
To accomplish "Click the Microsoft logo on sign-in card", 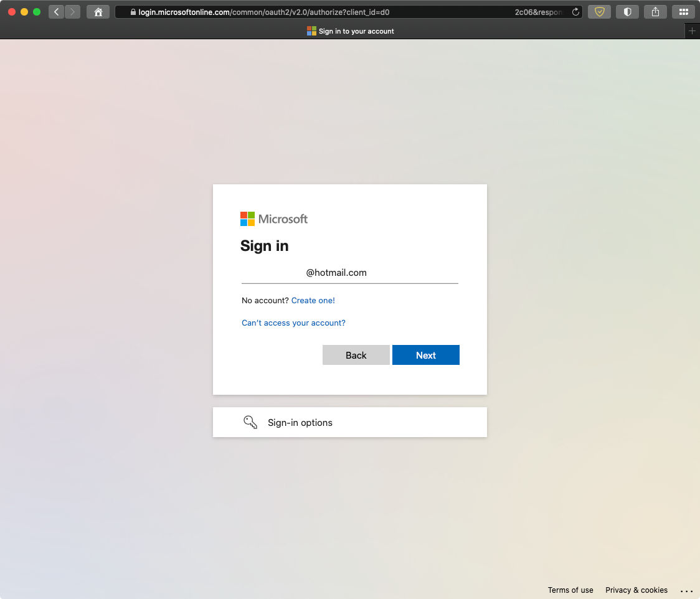I will pos(273,219).
